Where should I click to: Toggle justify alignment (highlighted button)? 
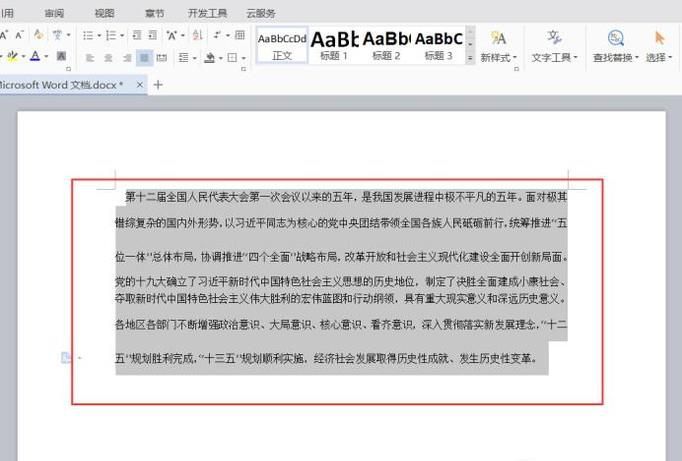coord(144,57)
